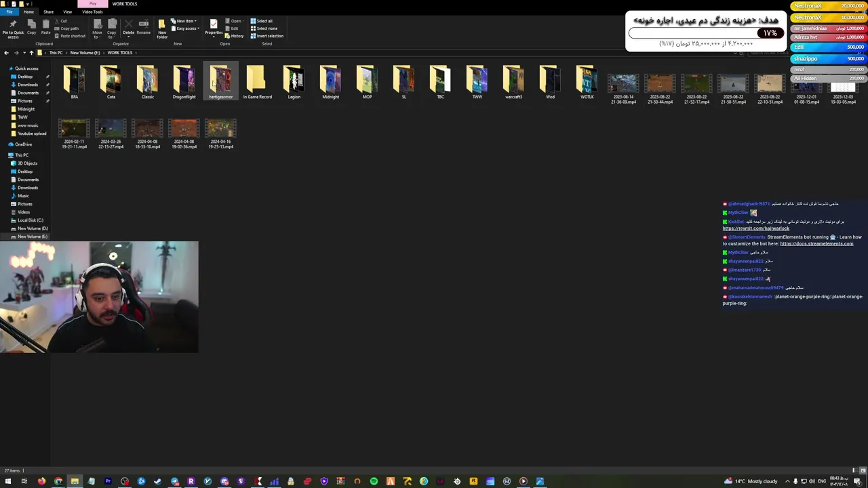
Task: Open the warcraft3 folder
Action: coord(513,83)
